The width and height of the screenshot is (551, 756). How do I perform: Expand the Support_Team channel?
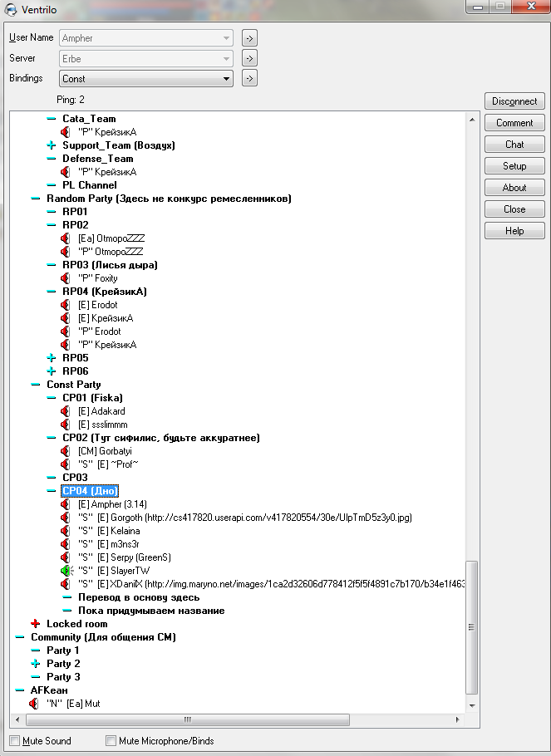[52, 145]
